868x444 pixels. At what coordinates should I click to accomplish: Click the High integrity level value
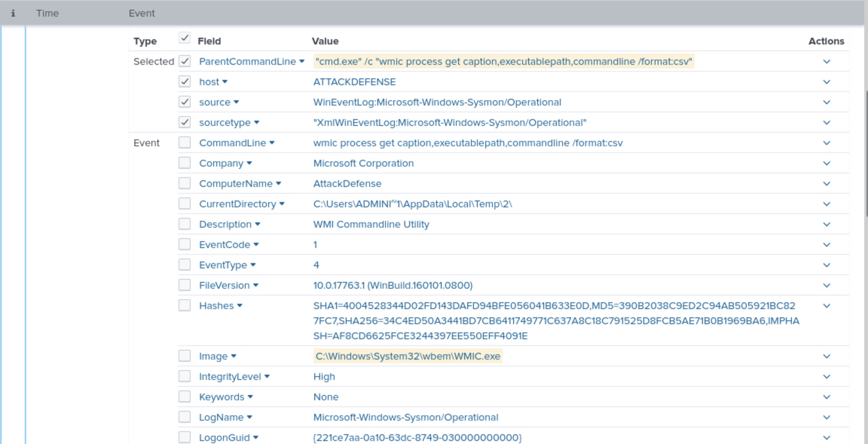(x=324, y=377)
